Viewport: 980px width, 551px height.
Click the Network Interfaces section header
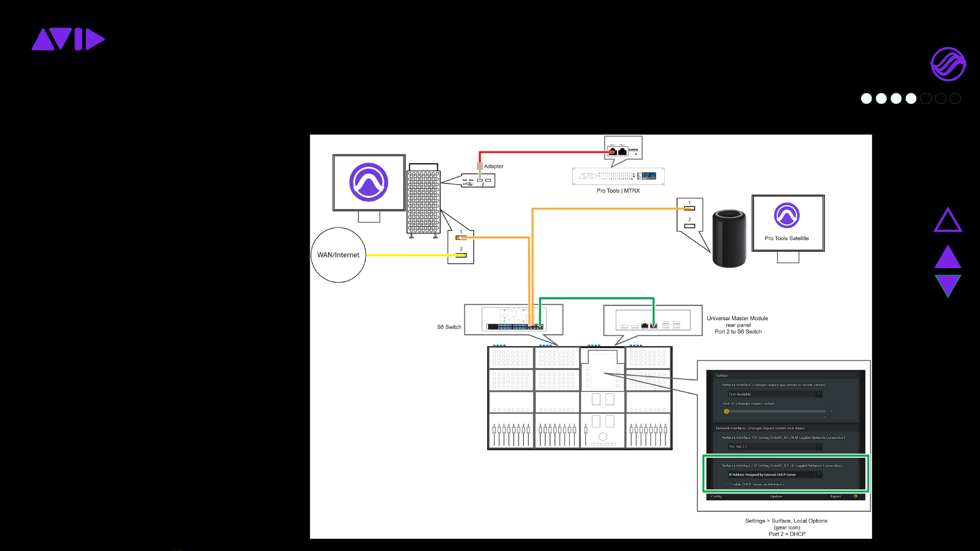(x=760, y=428)
